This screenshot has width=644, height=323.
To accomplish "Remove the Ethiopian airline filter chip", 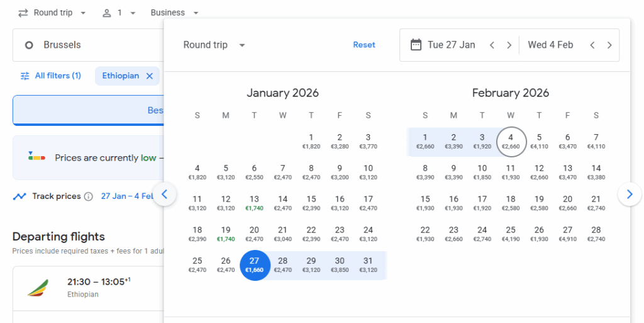I will pos(150,76).
